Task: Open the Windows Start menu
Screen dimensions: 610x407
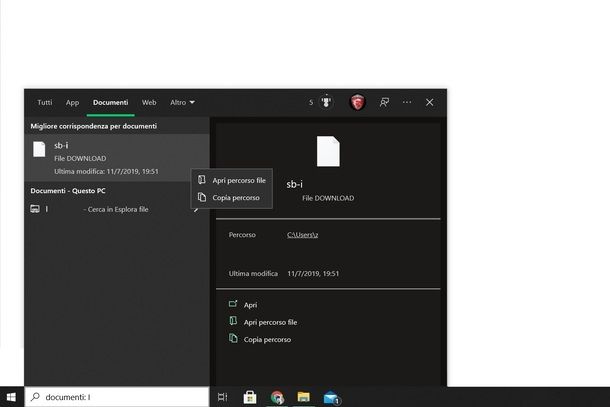Action: tap(11, 397)
